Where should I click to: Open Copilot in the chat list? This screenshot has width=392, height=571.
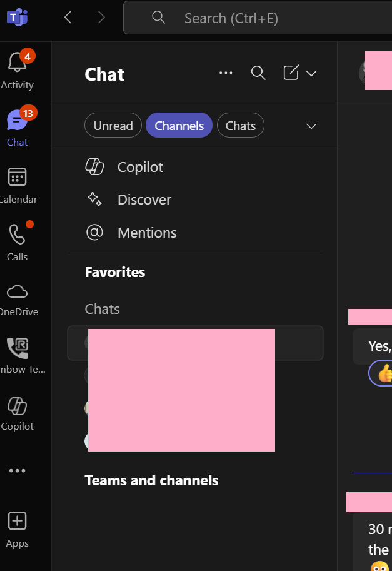[x=195, y=167]
